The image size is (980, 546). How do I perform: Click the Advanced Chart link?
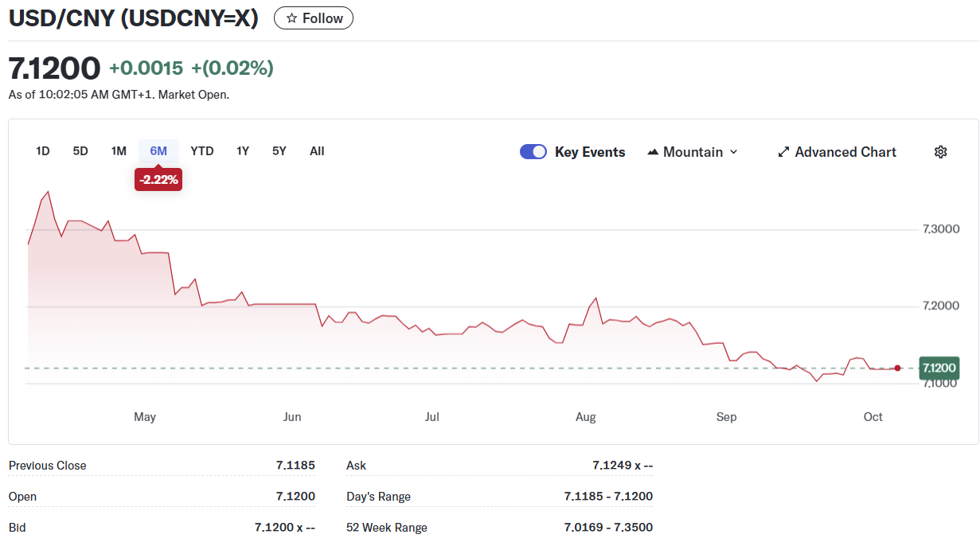[845, 152]
